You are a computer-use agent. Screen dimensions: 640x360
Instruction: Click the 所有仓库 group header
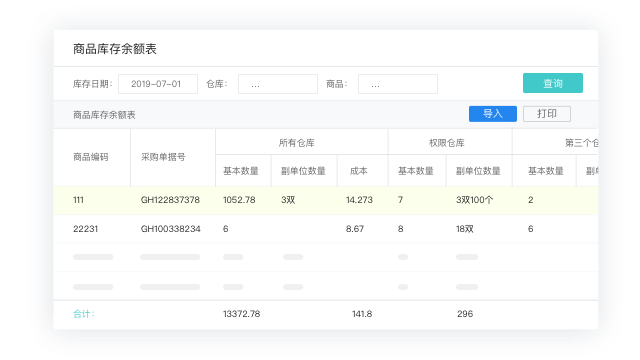(x=297, y=143)
